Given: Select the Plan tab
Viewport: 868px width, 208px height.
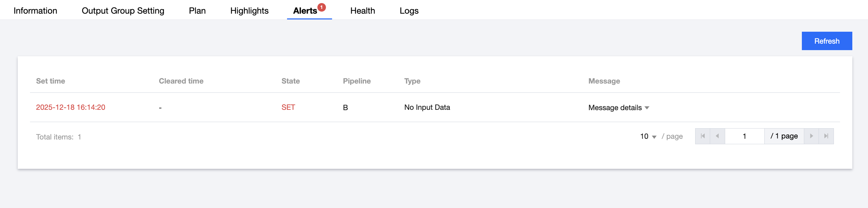Looking at the screenshot, I should pyautogui.click(x=197, y=11).
